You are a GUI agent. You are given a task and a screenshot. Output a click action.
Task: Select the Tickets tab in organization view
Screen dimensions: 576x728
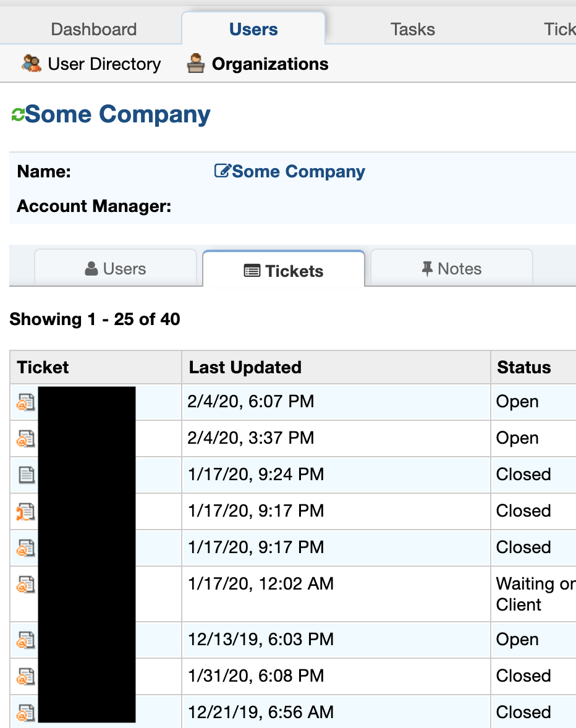[x=284, y=269]
